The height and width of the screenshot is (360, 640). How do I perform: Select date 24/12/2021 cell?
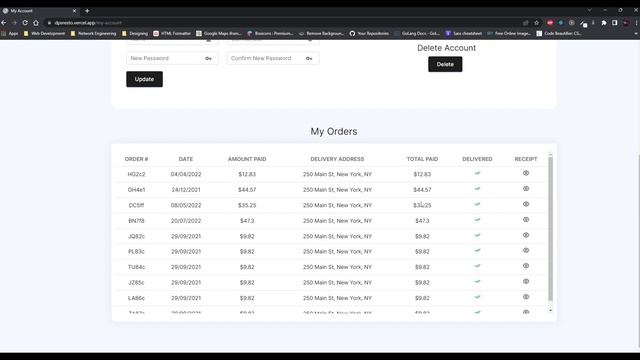186,190
